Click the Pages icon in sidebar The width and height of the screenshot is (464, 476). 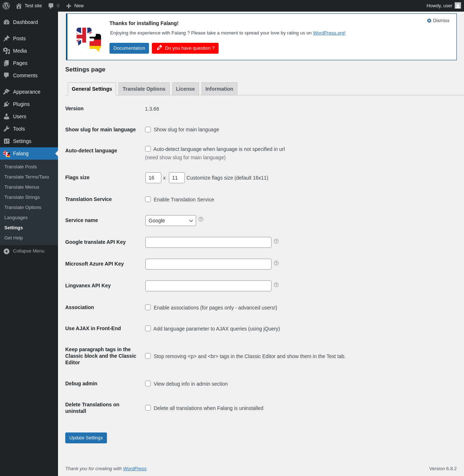coord(7,63)
